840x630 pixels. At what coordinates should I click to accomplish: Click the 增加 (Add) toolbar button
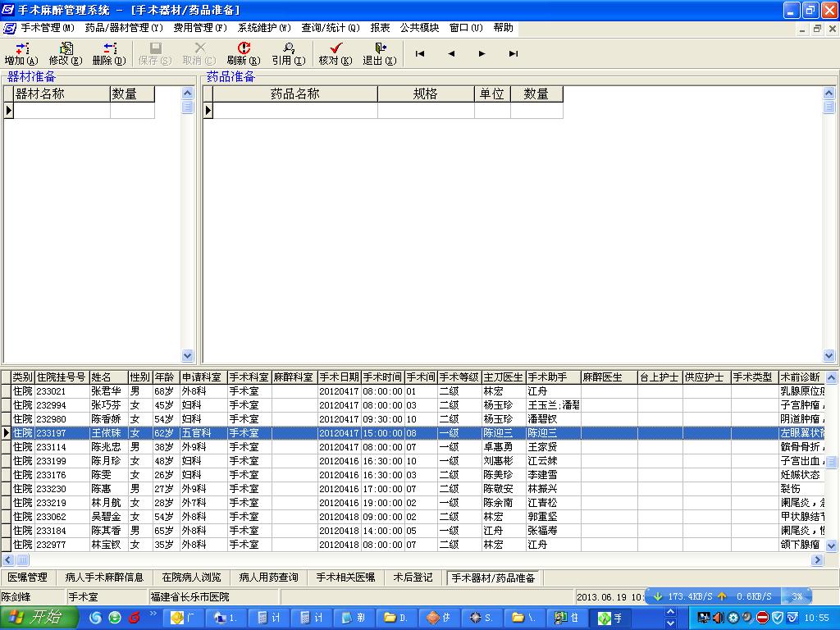21,53
